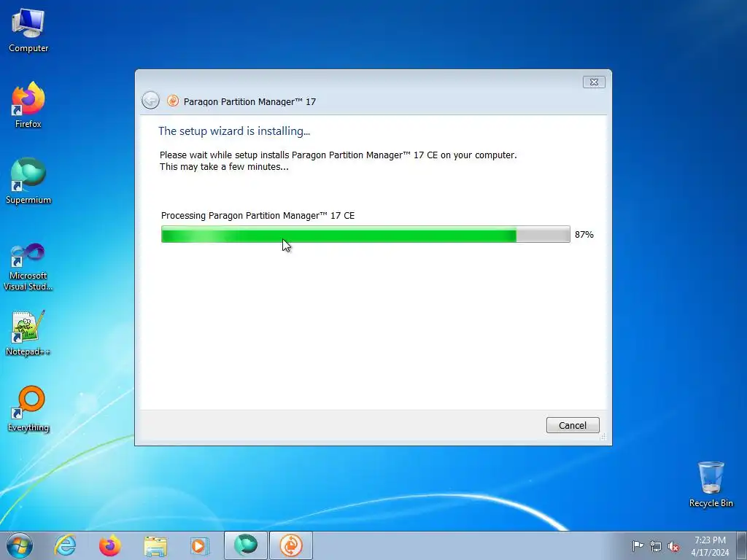Open network status icon in tray
Viewport: 747px width, 560px height.
coord(656,546)
